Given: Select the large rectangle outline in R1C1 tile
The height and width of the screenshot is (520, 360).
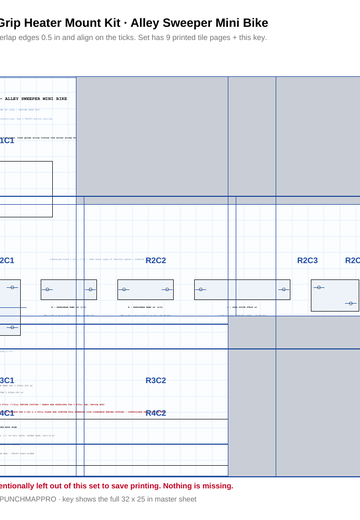Looking at the screenshot, I should [26, 189].
